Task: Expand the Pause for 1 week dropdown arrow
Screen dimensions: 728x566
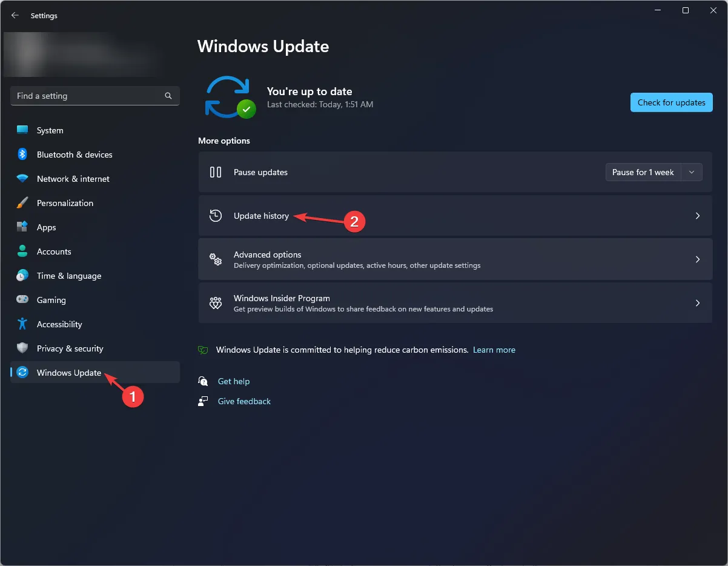Action: click(x=692, y=172)
